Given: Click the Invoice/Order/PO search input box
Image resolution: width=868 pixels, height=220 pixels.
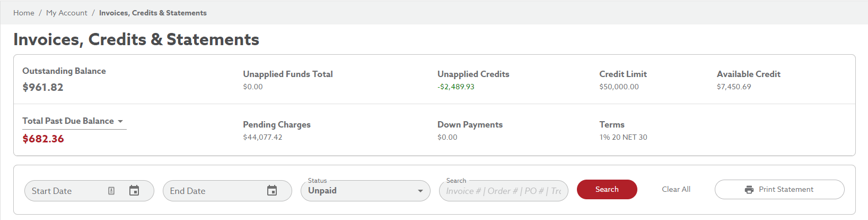Looking at the screenshot, I should 503,191.
